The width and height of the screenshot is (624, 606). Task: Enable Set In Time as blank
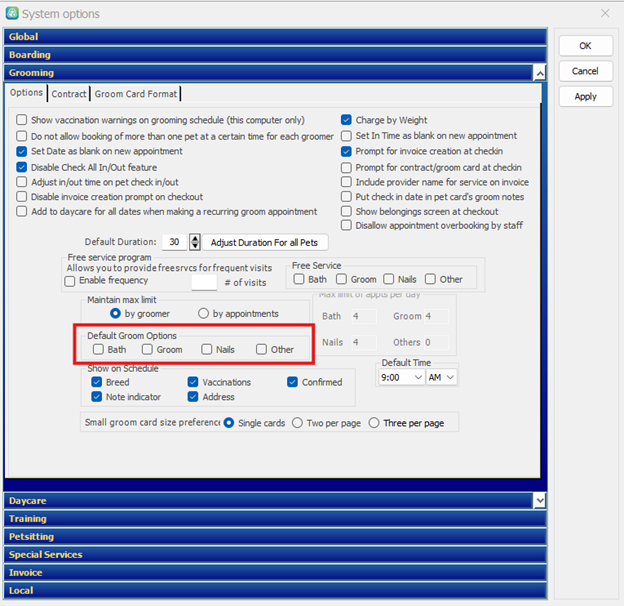346,136
